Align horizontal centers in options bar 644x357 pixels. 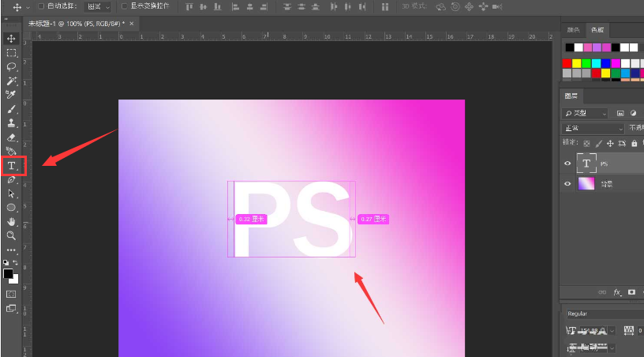249,6
